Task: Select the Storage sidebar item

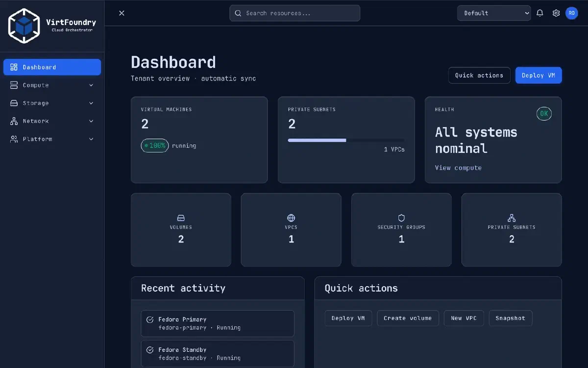Action: (52, 103)
